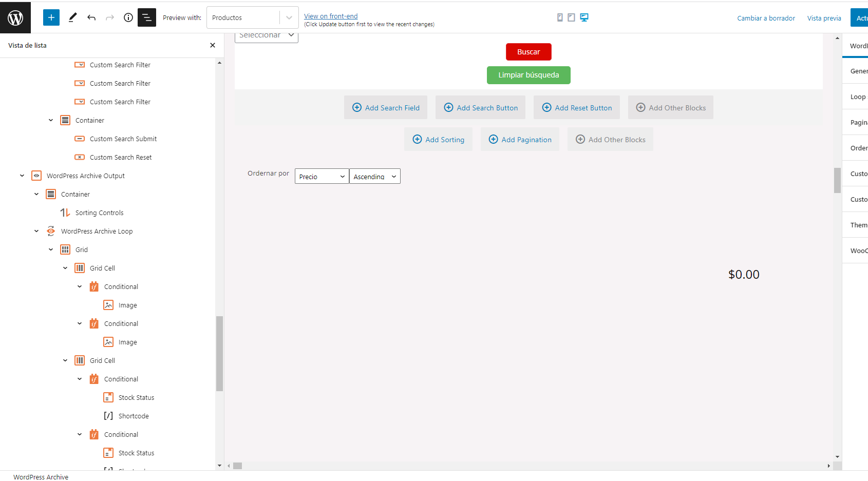Collapse the Container with Custom Search Submit
Viewport: 868px width, 481px height.
tap(51, 120)
